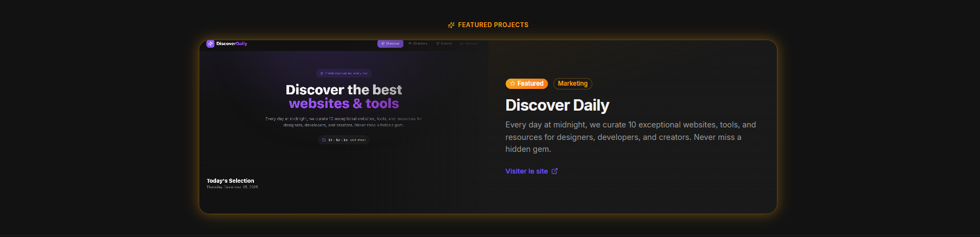This screenshot has height=237, width=980.
Task: Open the Discover Daily project title
Action: (557, 105)
